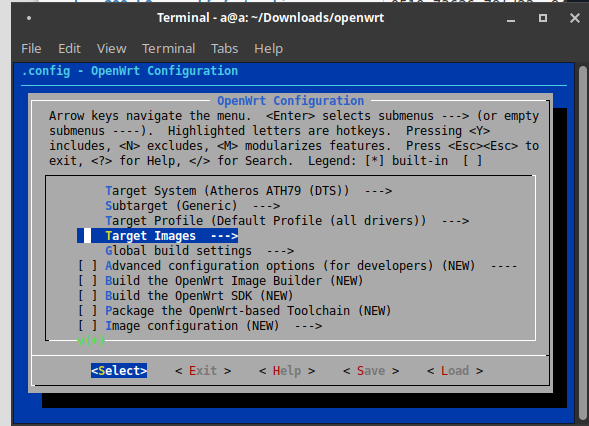Expand Subtarget (Generic) submenu
Screen dimensions: 589x426
point(192,206)
